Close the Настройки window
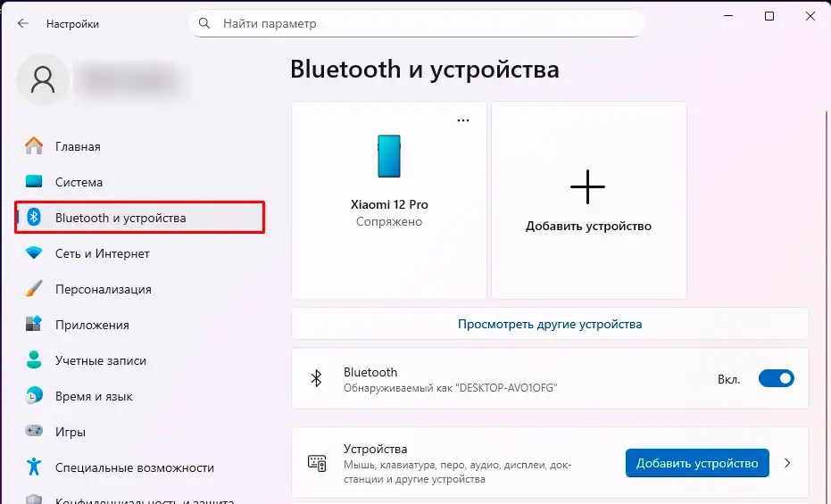Viewport: 831px width, 504px height. point(810,16)
